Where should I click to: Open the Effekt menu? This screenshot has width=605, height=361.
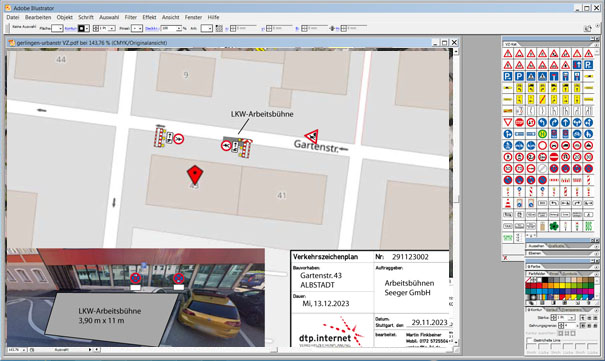coord(149,17)
